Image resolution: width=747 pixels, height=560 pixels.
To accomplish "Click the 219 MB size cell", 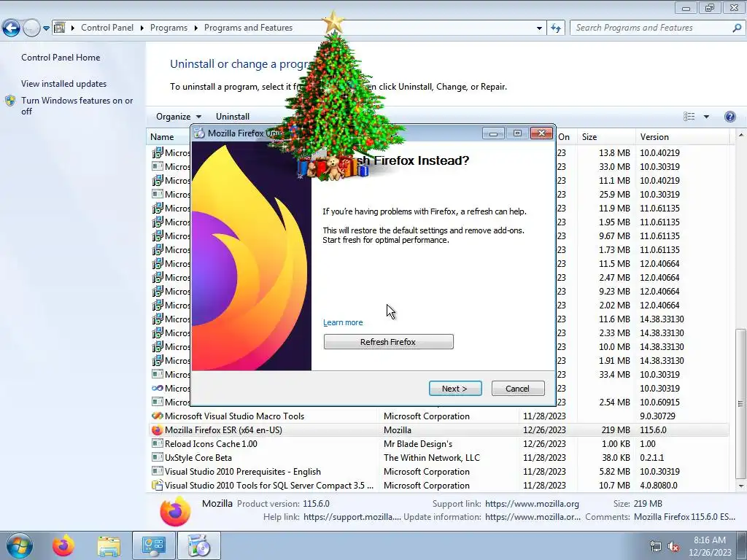I will 616,429.
